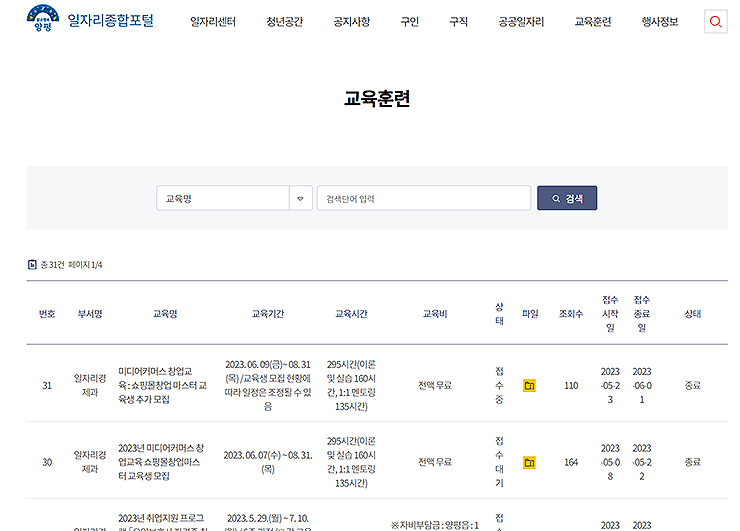Screen dimensions: 740x531
Task: Click 전액 무료 fee in row 30
Action: tap(435, 463)
